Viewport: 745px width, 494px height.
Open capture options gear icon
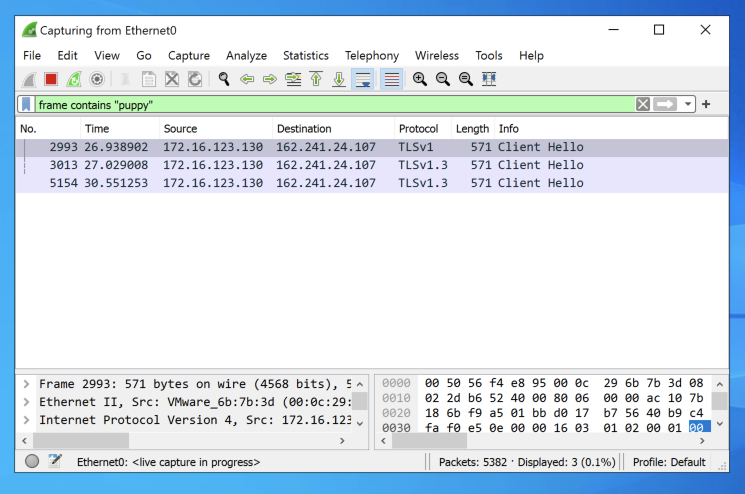tap(97, 79)
